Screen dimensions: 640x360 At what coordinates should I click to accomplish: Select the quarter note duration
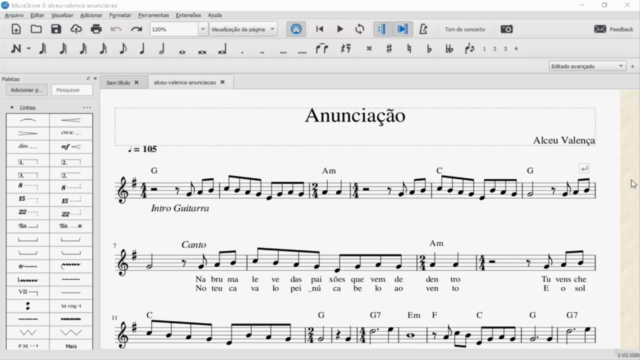(x=142, y=49)
